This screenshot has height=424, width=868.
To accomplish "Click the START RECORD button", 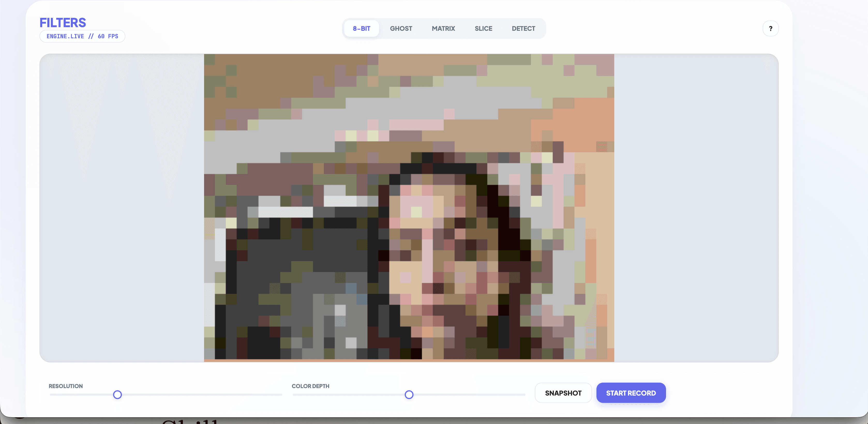I will (631, 393).
